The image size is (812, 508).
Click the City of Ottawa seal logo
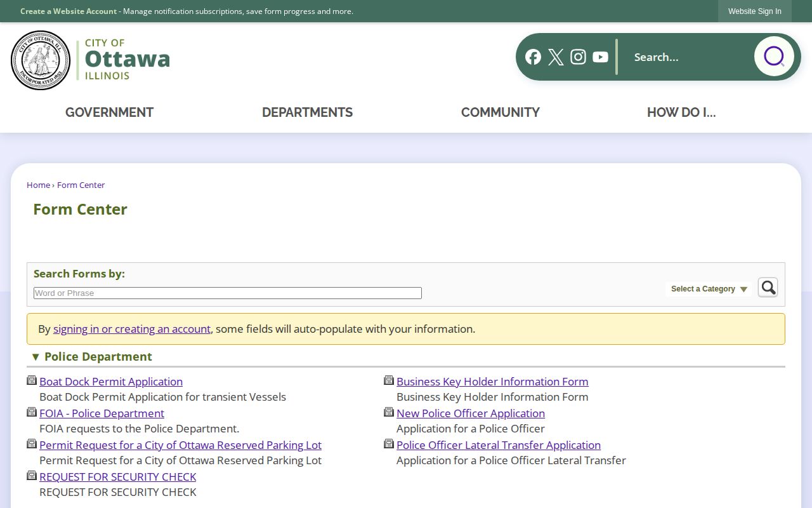point(41,60)
